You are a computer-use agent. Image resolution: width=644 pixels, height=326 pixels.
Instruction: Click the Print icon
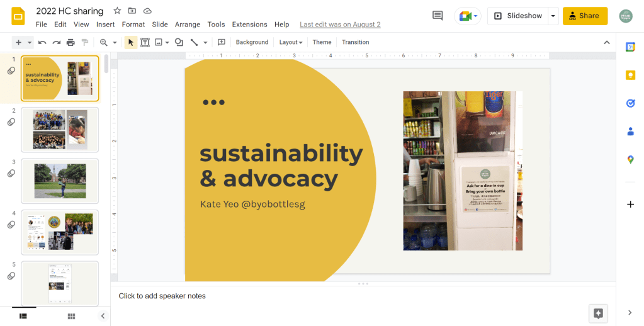pos(71,42)
